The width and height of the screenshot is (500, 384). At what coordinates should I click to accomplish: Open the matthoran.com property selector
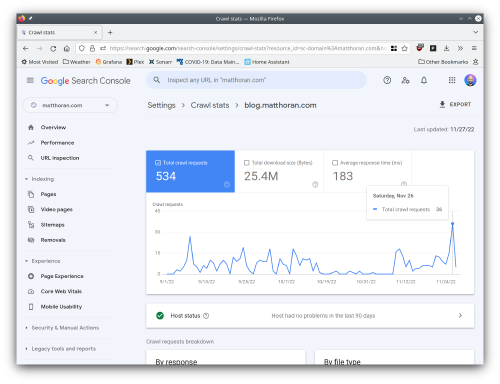click(70, 105)
